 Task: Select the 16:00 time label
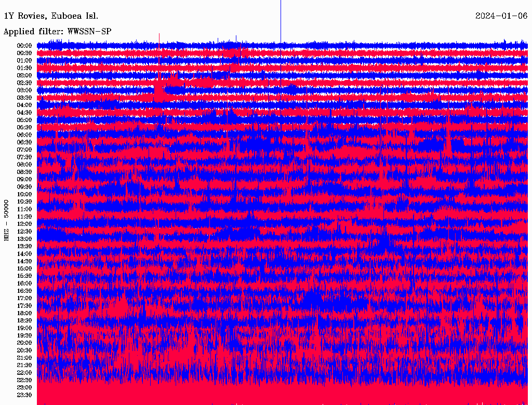coord(24,283)
